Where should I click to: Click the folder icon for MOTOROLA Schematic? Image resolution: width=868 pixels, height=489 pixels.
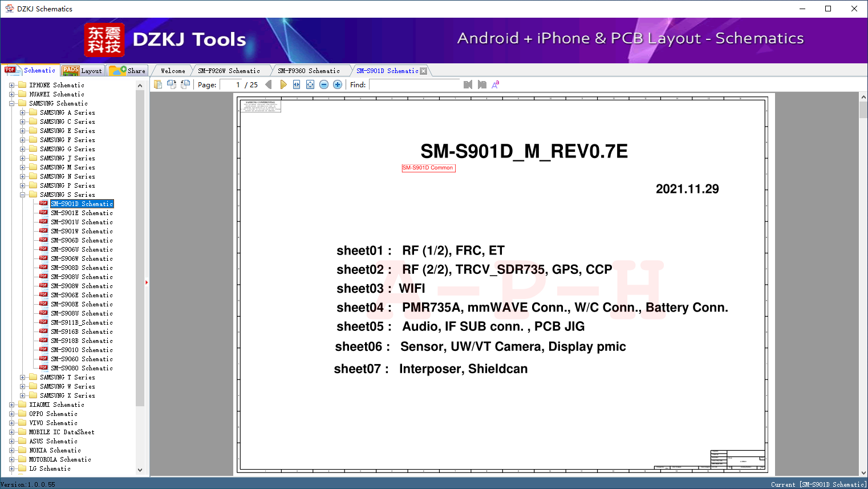[22, 459]
